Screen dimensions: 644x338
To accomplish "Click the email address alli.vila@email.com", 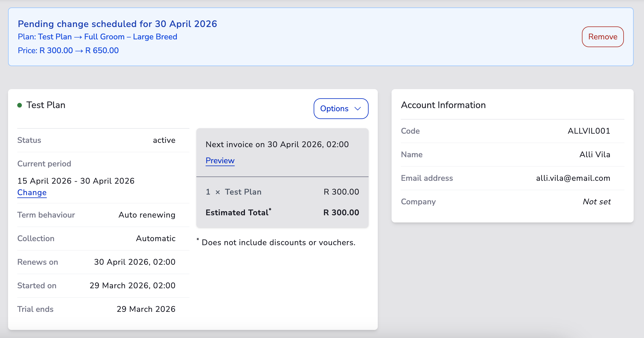I will point(573,178).
